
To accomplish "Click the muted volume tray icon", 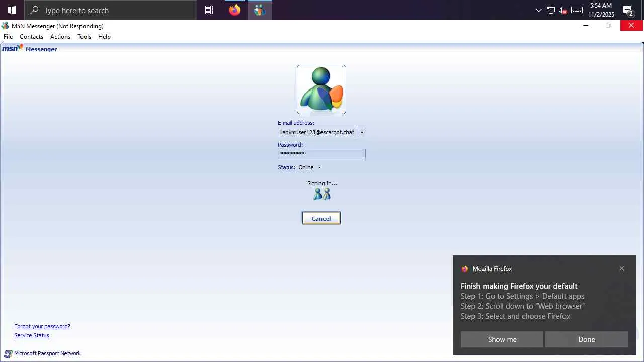I will [563, 10].
